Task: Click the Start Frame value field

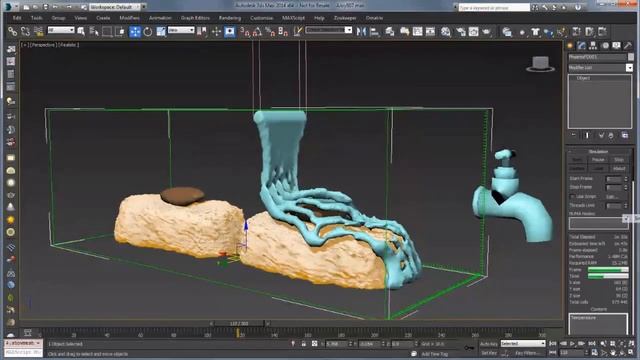Action: click(x=613, y=179)
